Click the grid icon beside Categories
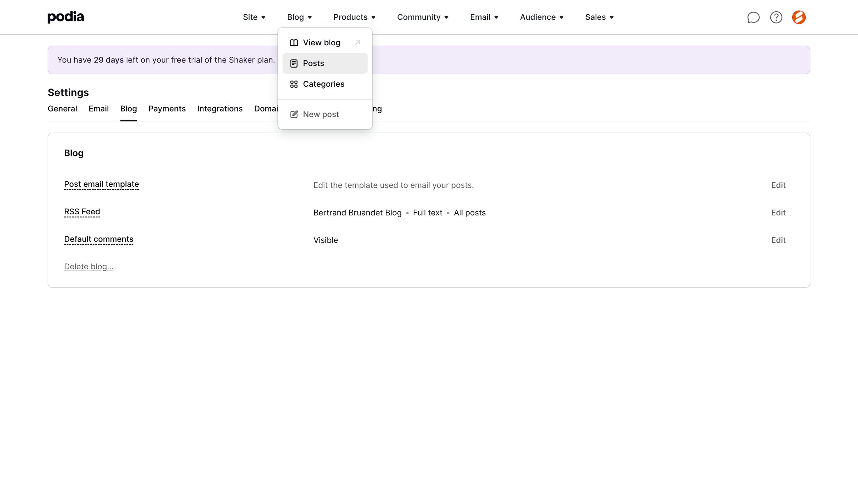 tap(294, 84)
